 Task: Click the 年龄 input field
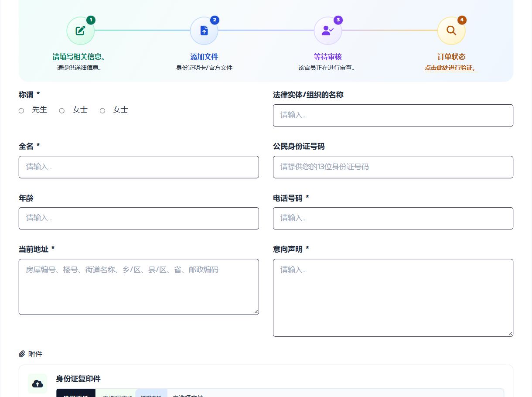pyautogui.click(x=139, y=218)
